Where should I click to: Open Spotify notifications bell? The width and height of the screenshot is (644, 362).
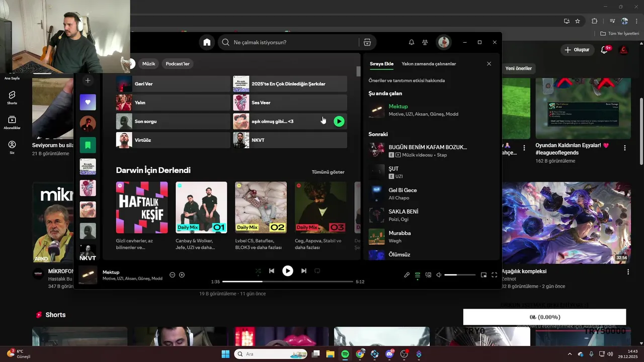(412, 42)
